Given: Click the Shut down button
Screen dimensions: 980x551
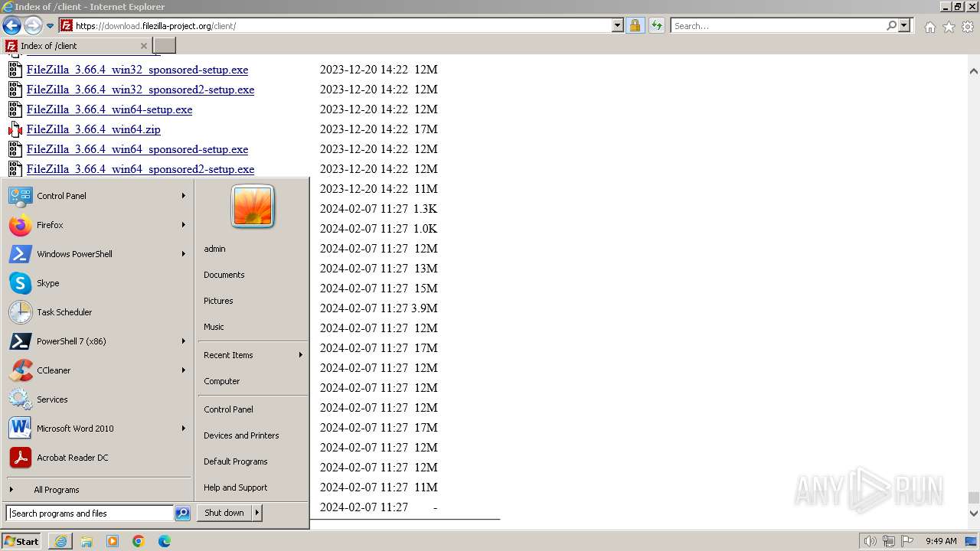Looking at the screenshot, I should pyautogui.click(x=224, y=513).
